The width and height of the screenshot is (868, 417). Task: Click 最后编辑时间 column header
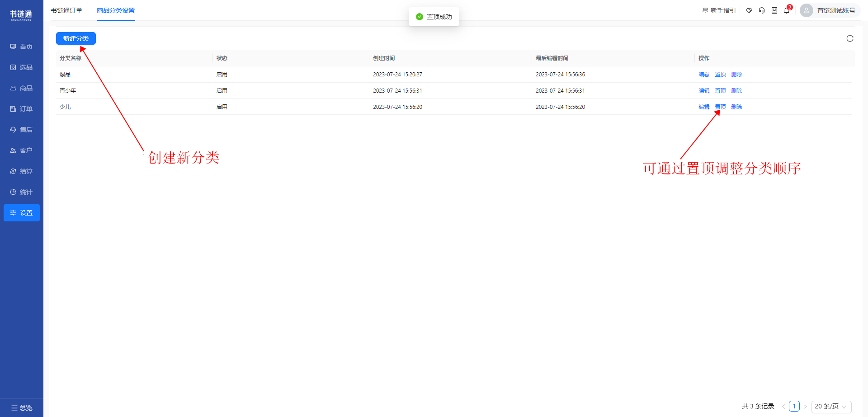pyautogui.click(x=552, y=58)
